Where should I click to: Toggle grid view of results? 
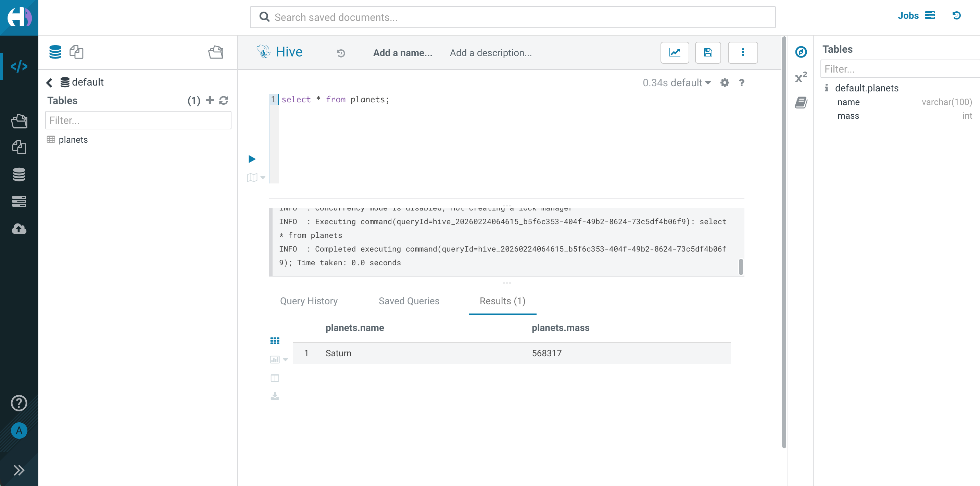point(275,340)
